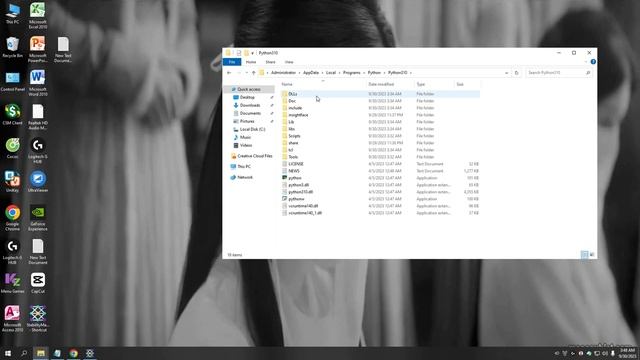640x360 pixels.
Task: Open the DLLs folder
Action: [292, 94]
